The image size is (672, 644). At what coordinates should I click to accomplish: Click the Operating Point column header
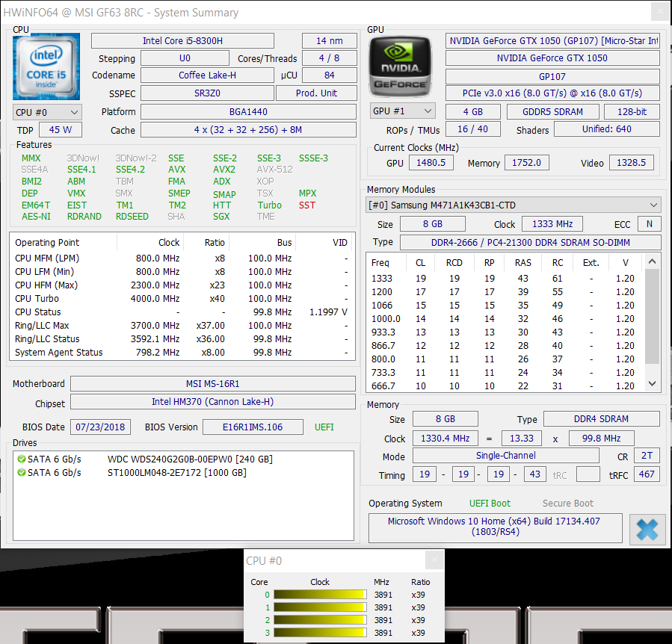[x=64, y=243]
